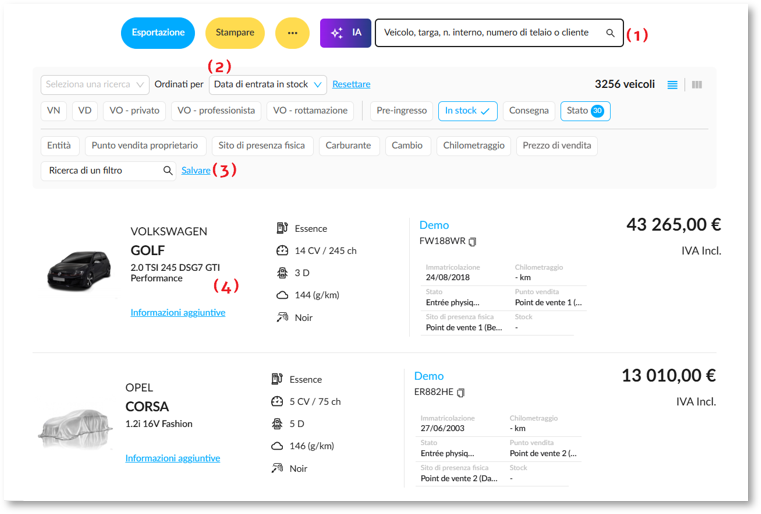Click the magnifier in filter search box
Viewport: 761px width, 514px height.
click(167, 170)
